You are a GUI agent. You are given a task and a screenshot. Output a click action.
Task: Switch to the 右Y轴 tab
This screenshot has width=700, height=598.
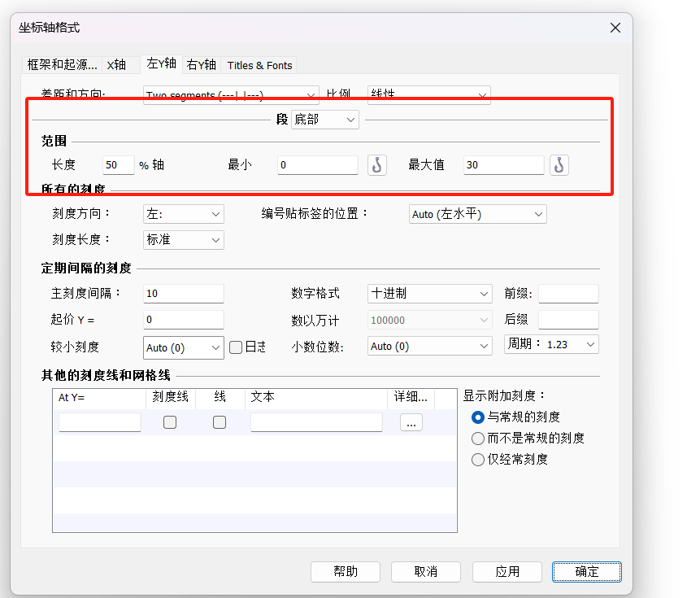202,65
